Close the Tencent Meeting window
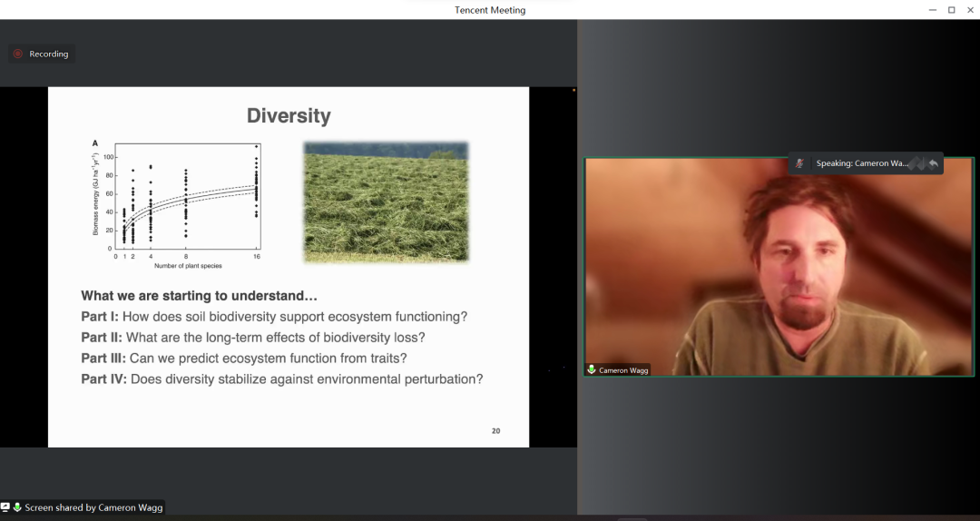Screen dimensions: 980x521 pyautogui.click(x=969, y=10)
